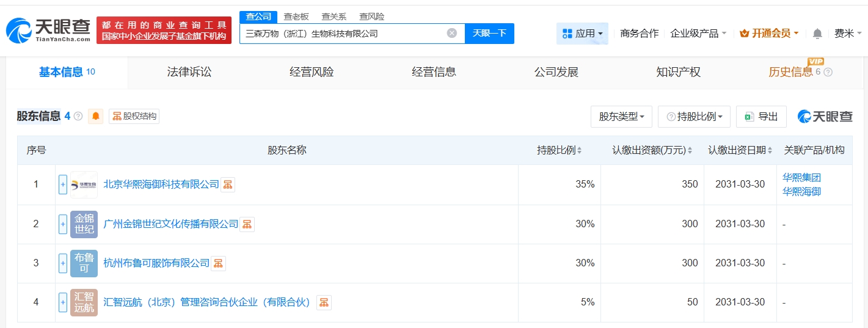
Task: Click the notification bell icon in header
Action: point(817,34)
